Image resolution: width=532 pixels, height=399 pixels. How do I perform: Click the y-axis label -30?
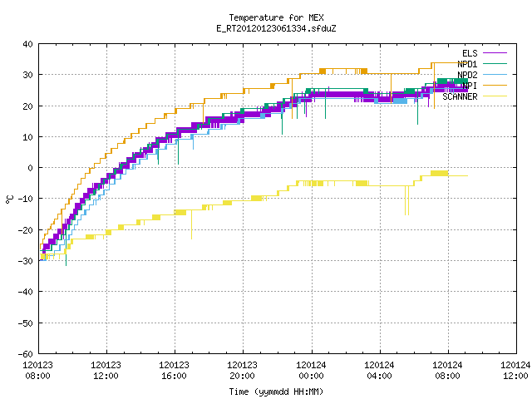(x=26, y=261)
